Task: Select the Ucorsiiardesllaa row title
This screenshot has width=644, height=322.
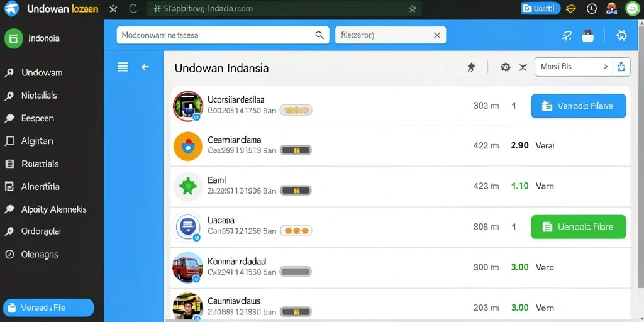Action: (x=236, y=99)
